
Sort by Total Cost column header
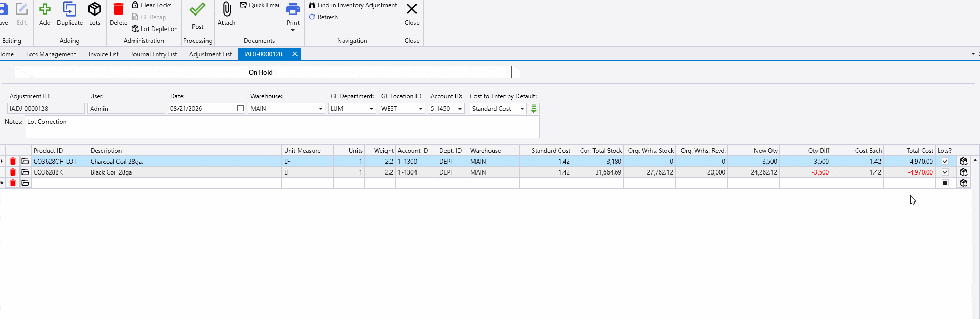[x=910, y=151]
